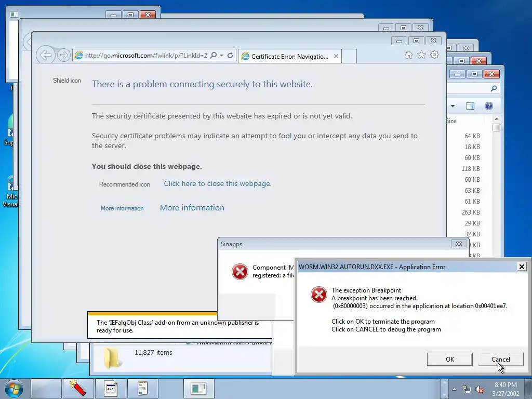Click the blank taskbar button beside Start

(46, 389)
